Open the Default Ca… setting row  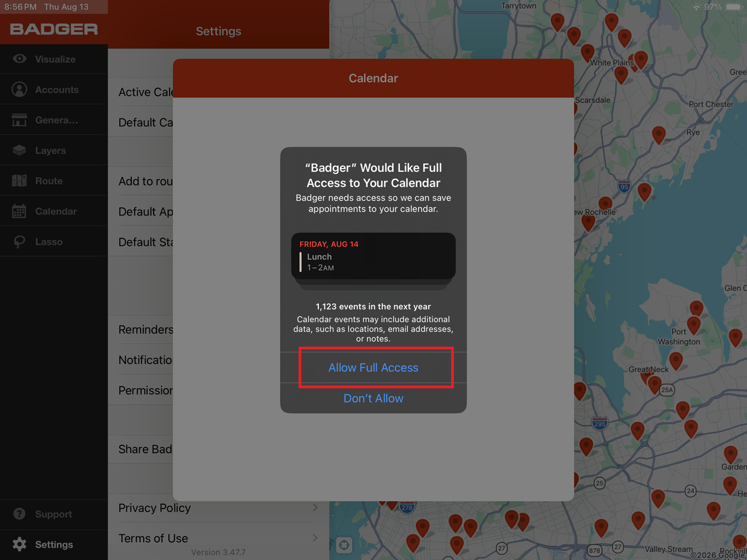[141, 122]
